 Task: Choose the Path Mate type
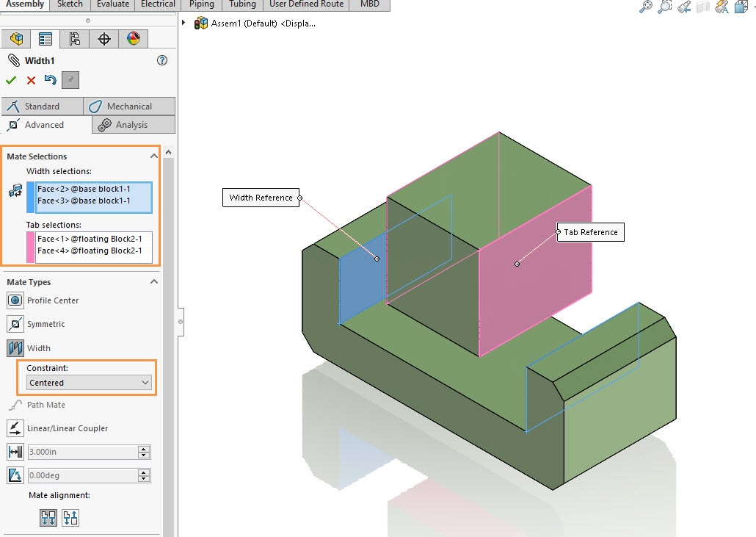(37, 405)
